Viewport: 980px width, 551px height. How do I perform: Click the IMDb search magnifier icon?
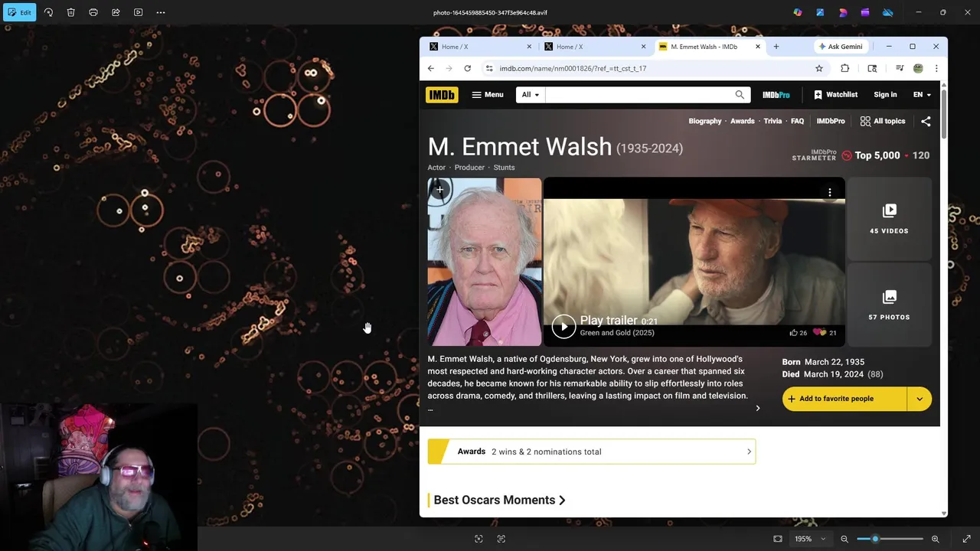740,95
